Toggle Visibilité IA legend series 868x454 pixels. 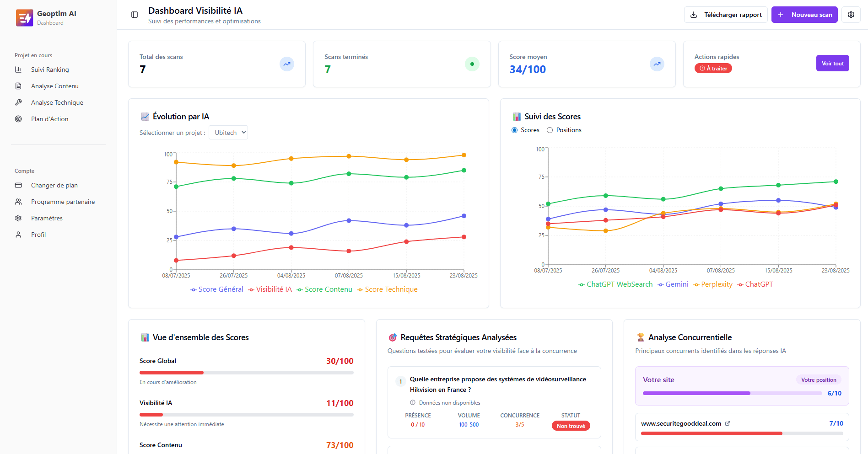[x=270, y=289]
